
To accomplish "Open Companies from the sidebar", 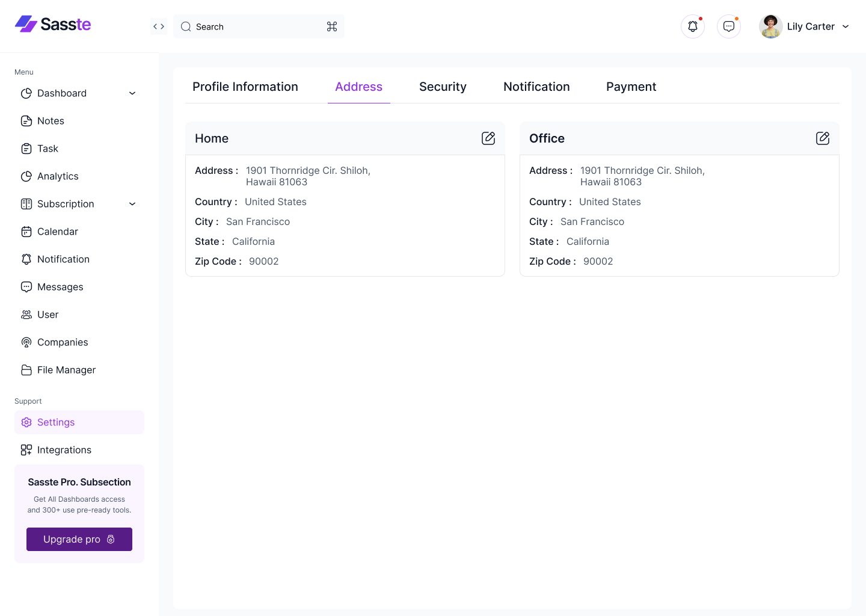I will tap(63, 342).
